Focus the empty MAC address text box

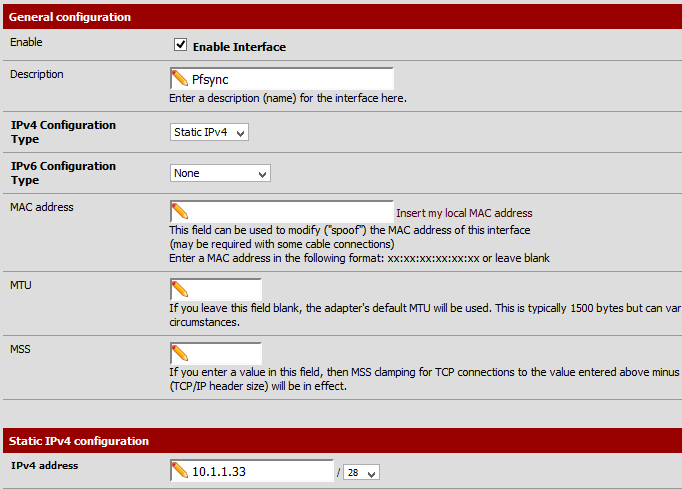click(290, 212)
